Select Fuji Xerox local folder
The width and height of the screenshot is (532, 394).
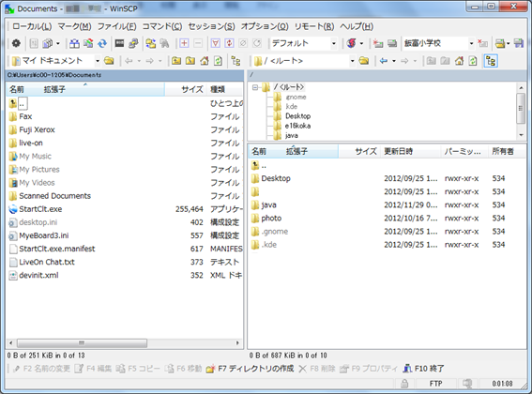click(37, 129)
